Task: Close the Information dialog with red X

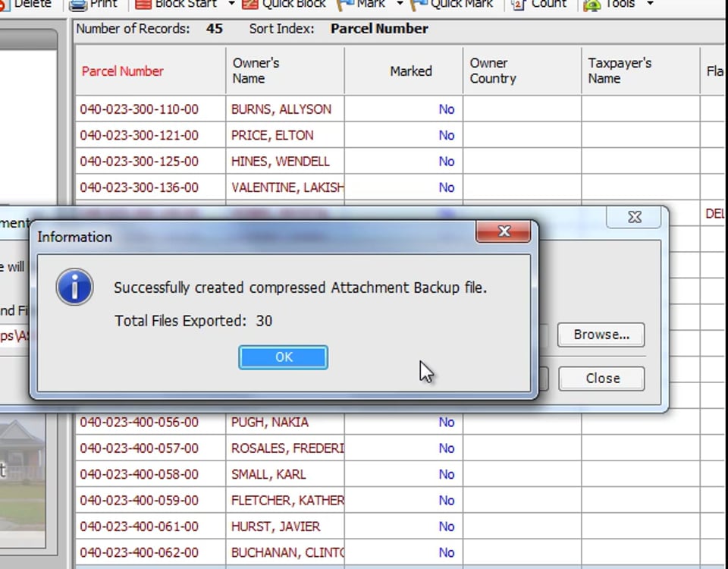Action: (x=504, y=231)
